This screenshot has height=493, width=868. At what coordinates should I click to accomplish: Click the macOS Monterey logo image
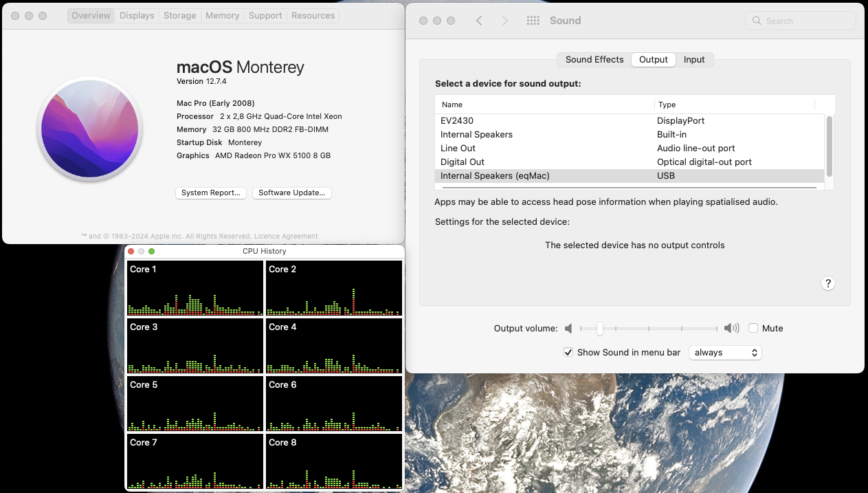(90, 128)
